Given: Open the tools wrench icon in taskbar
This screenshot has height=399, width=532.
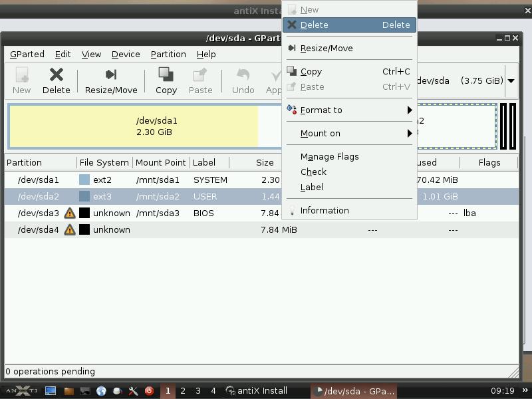Looking at the screenshot, I should pos(134,391).
